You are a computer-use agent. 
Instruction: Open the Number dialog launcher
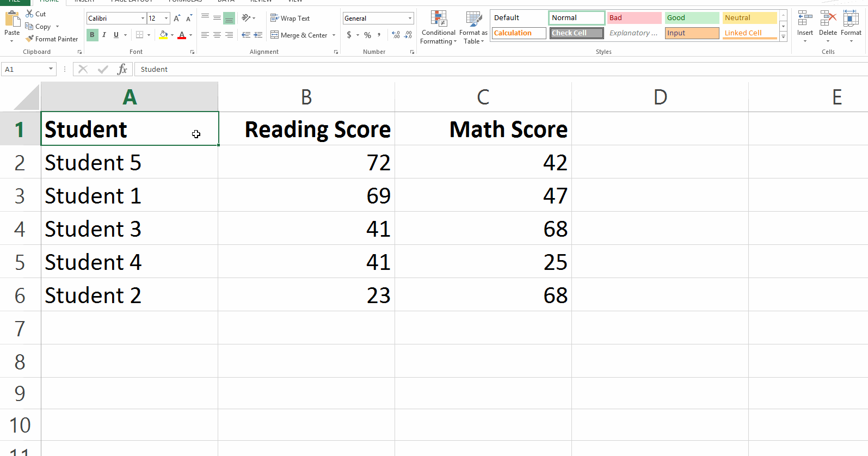pos(412,52)
